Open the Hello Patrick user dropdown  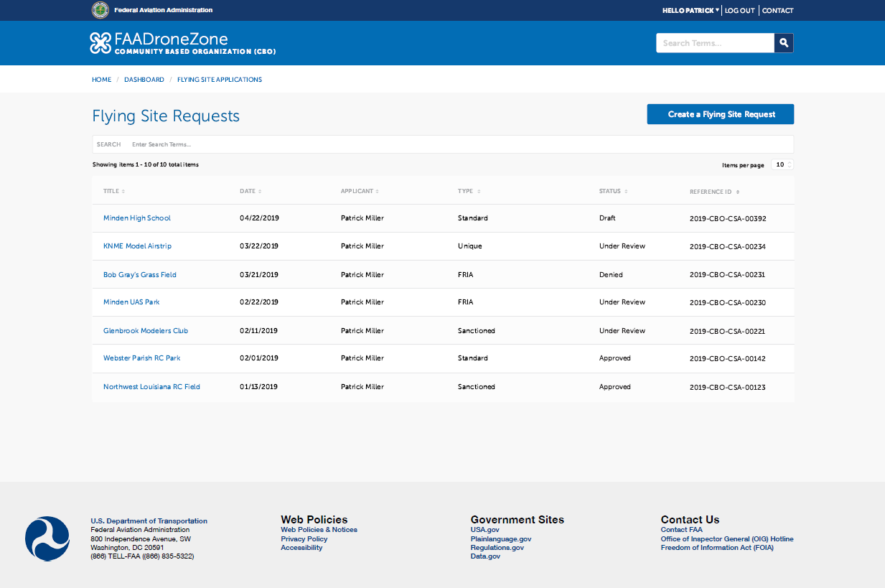690,11
